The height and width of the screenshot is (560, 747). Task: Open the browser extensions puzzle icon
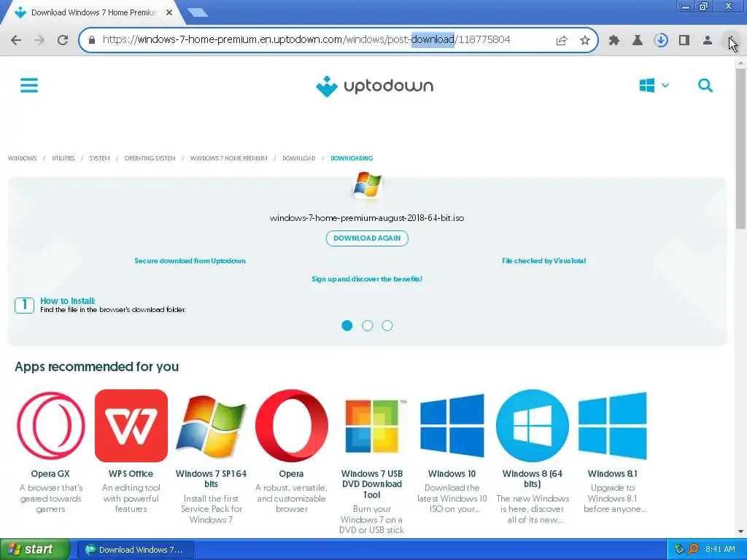(x=614, y=41)
